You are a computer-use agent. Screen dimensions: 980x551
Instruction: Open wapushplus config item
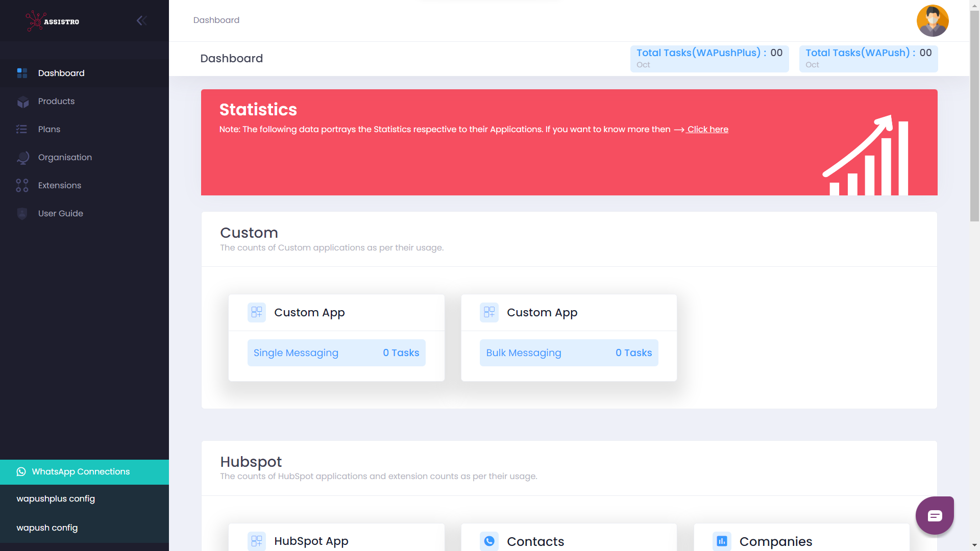tap(56, 499)
